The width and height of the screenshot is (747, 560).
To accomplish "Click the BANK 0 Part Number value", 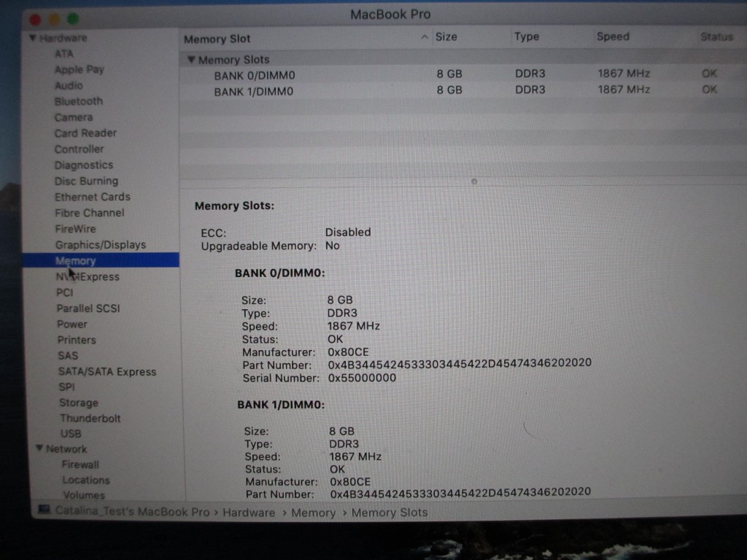I will pos(460,365).
